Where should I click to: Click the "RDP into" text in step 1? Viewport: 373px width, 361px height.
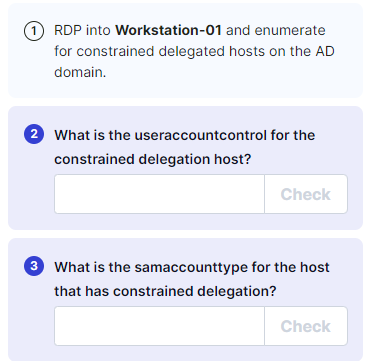tap(83, 30)
